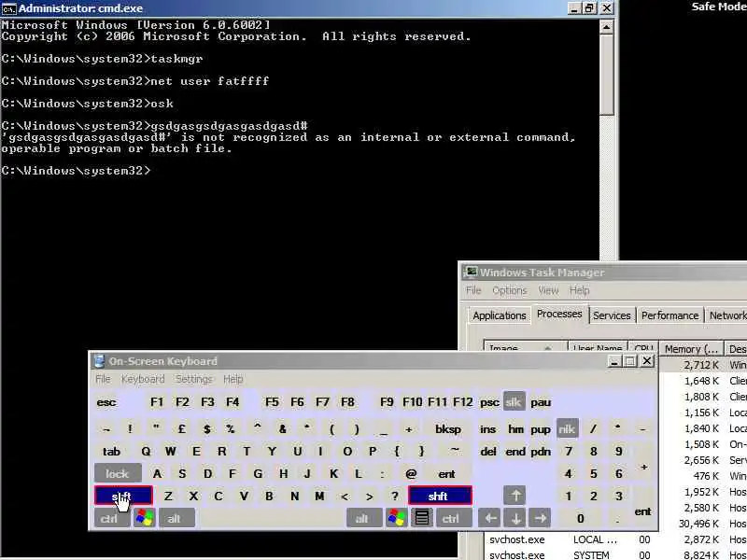
Task: Open the Help menu in Task Manager
Action: click(579, 290)
